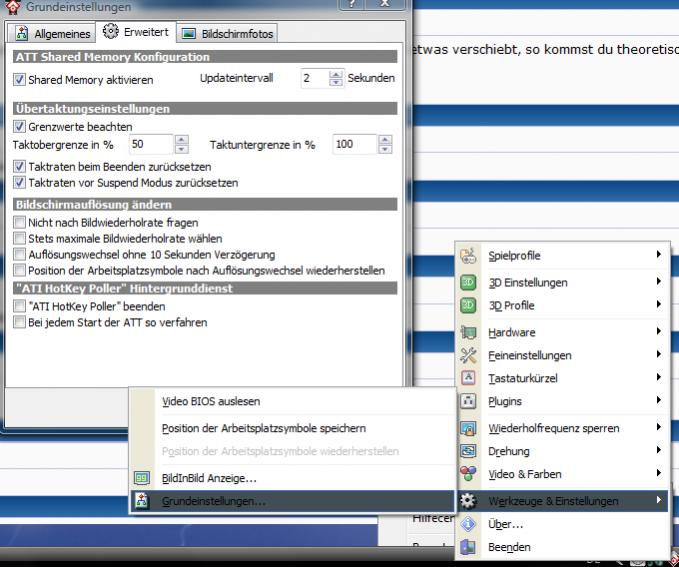Click the Hardware graphics card icon
The height and width of the screenshot is (567, 679).
pyautogui.click(x=468, y=332)
